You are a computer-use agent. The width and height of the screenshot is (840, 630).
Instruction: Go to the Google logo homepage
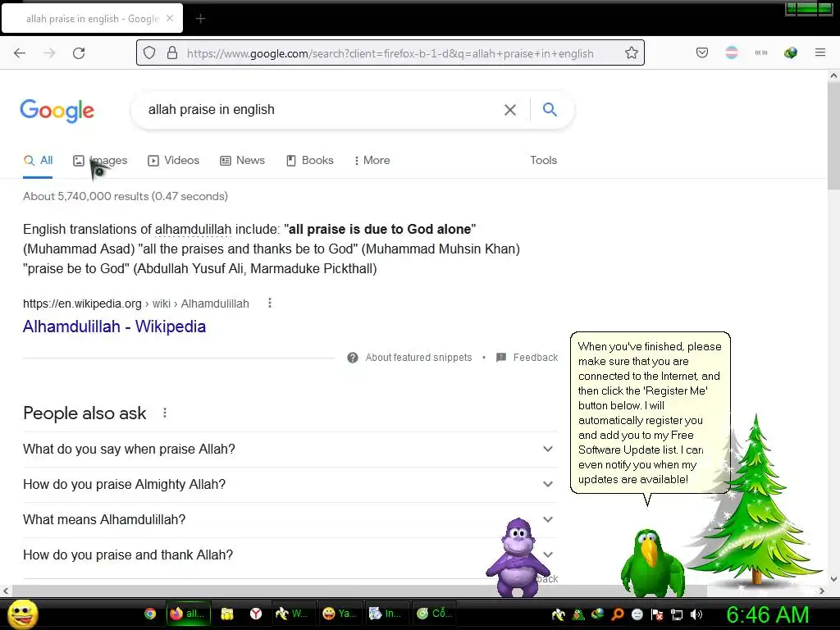[x=57, y=111]
